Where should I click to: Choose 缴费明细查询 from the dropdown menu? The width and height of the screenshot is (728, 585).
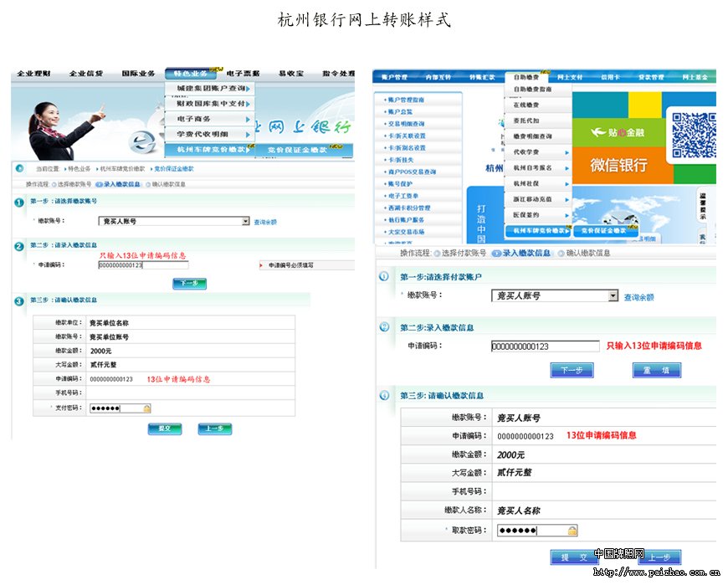(532, 136)
